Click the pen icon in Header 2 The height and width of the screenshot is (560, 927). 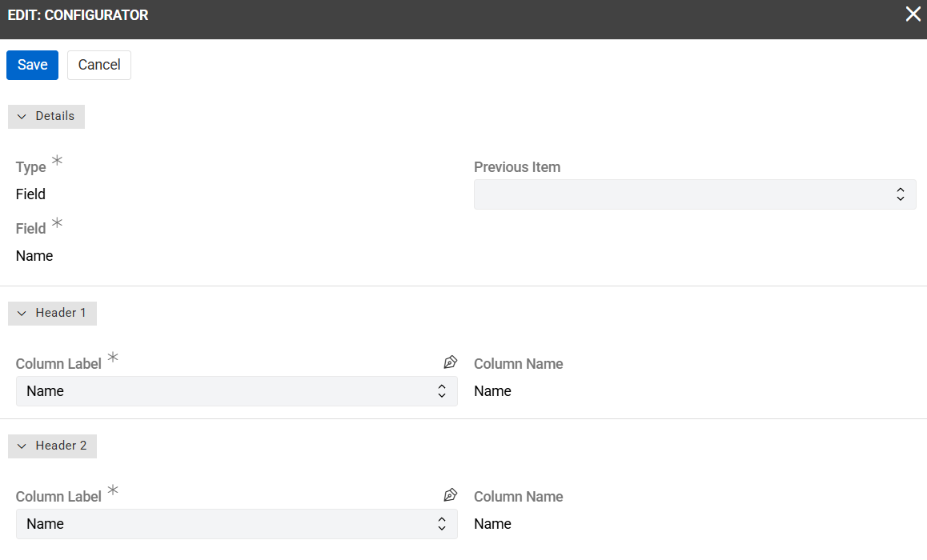451,495
